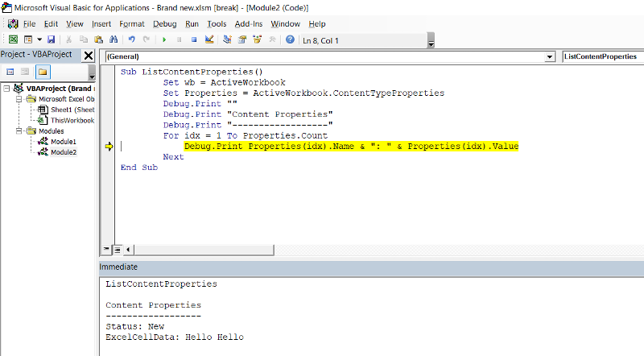Open the Format menu
644x356 pixels.
[x=132, y=24]
